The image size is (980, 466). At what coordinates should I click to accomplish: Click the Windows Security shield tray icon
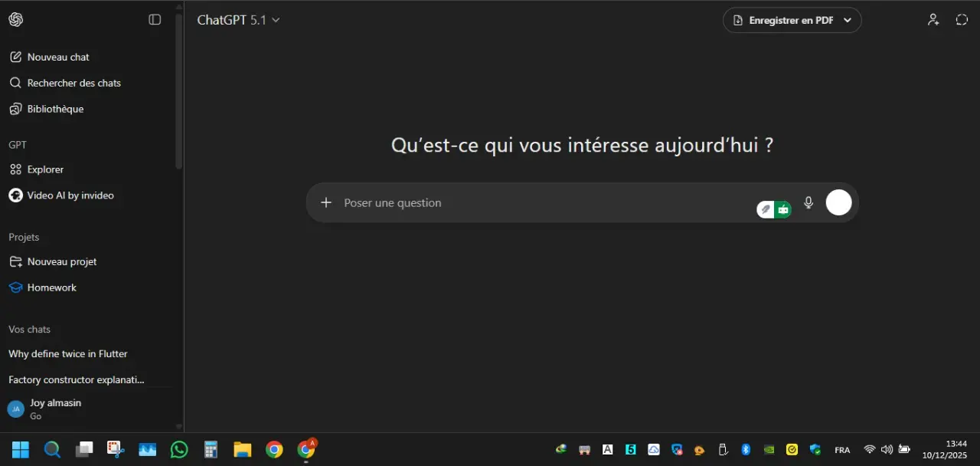click(815, 450)
